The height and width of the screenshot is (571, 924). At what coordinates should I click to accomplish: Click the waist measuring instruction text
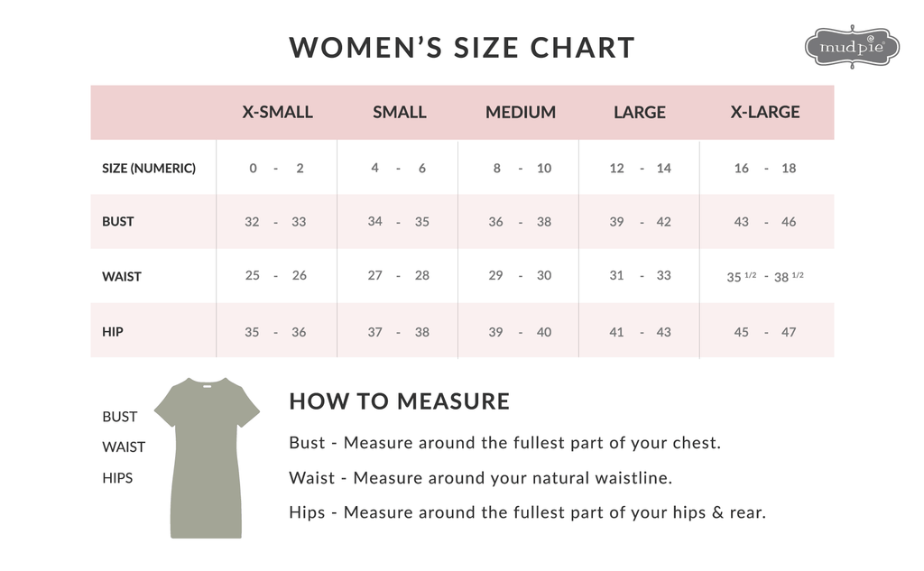click(x=480, y=478)
